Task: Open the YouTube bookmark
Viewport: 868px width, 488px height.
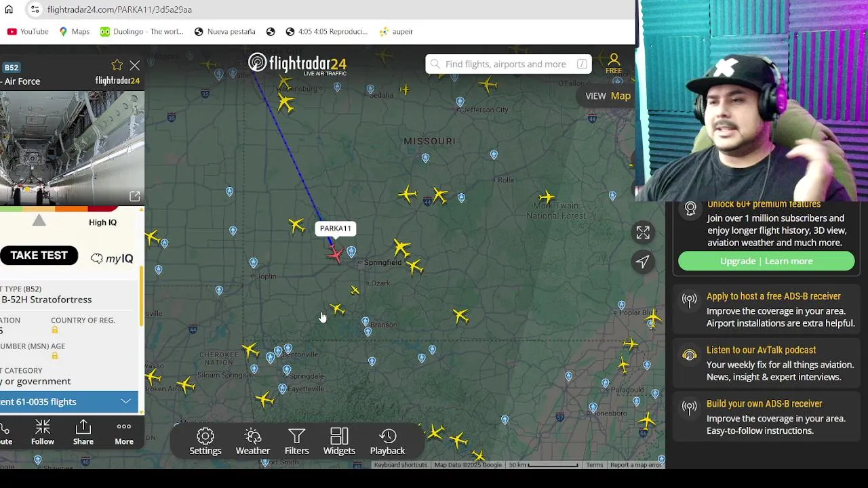Action: [28, 31]
